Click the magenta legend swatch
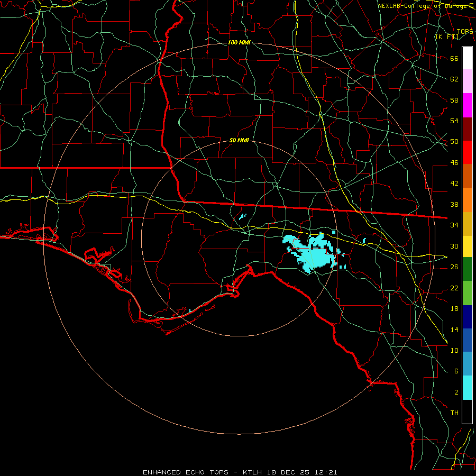Screen dimensions: 476x476 [467, 105]
